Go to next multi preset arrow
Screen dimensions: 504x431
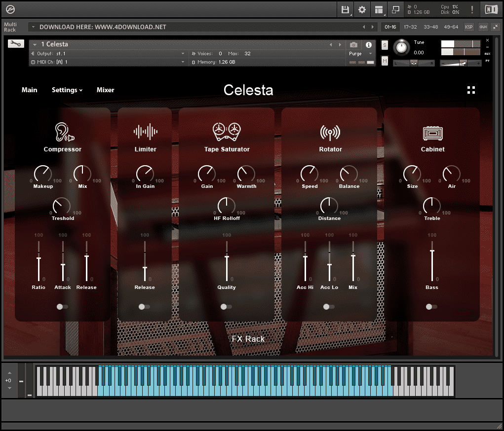tap(373, 27)
